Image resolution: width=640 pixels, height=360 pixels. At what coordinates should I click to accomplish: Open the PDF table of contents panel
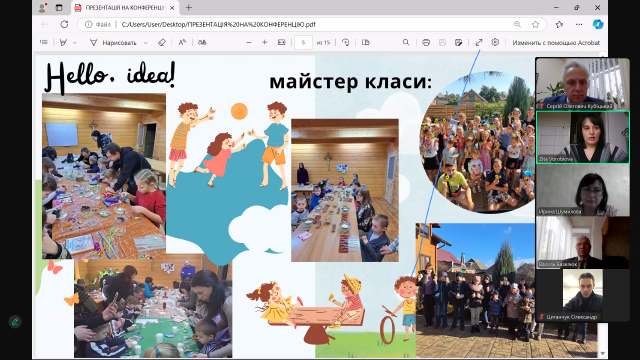pos(44,42)
